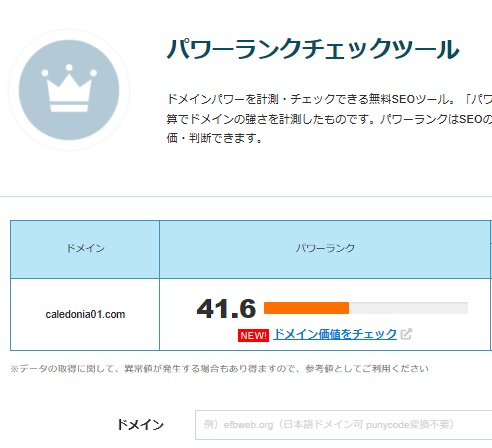Click the horizontal divider under the header

coord(246,197)
